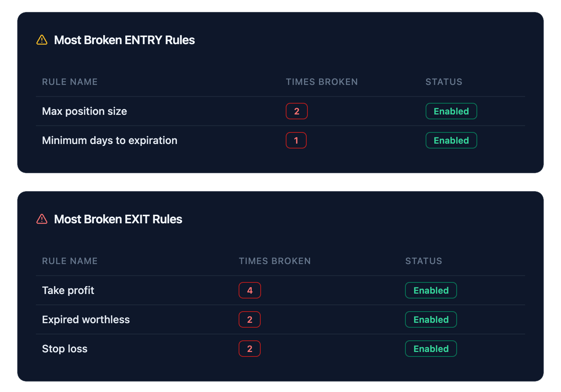The width and height of the screenshot is (561, 392).
Task: Select the Take profit rule name
Action: (68, 290)
